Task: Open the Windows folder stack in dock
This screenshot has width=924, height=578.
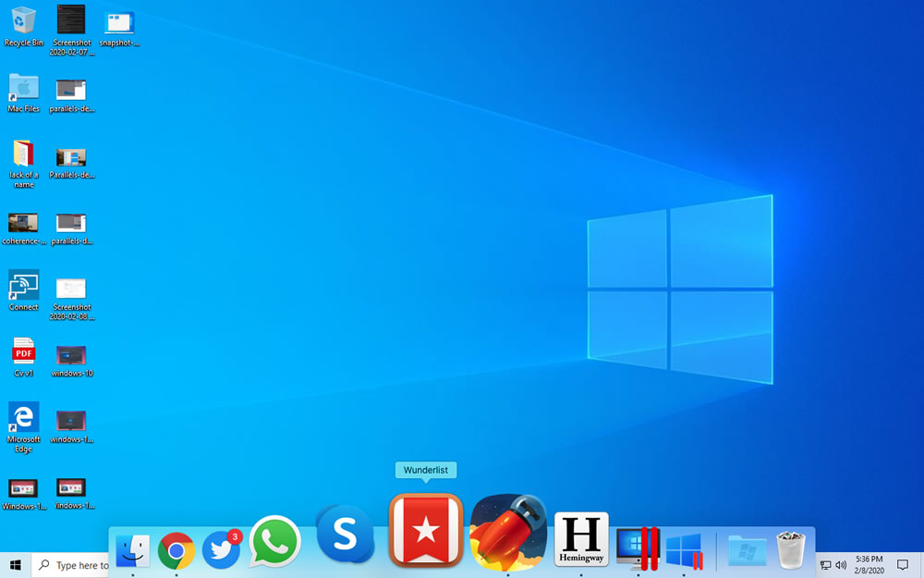Action: pyautogui.click(x=747, y=551)
